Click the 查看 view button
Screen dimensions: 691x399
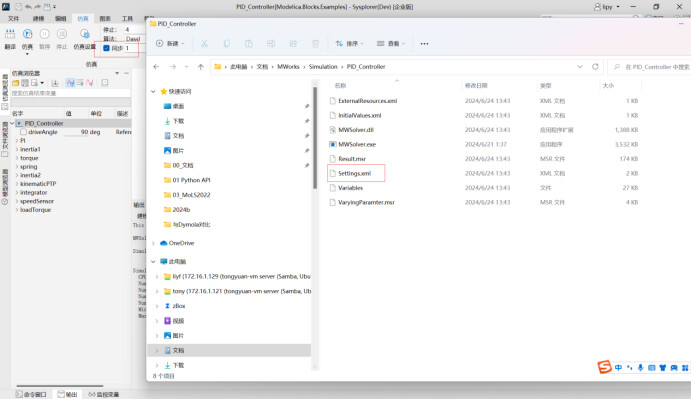[391, 44]
